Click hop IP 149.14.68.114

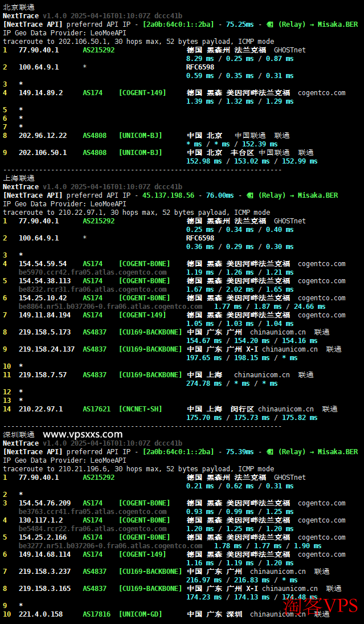[44, 554]
